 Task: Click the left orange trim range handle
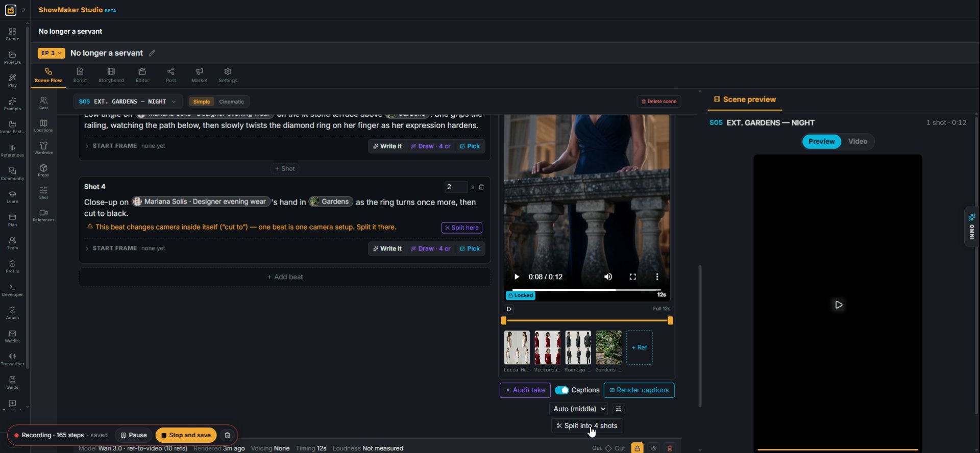point(504,321)
